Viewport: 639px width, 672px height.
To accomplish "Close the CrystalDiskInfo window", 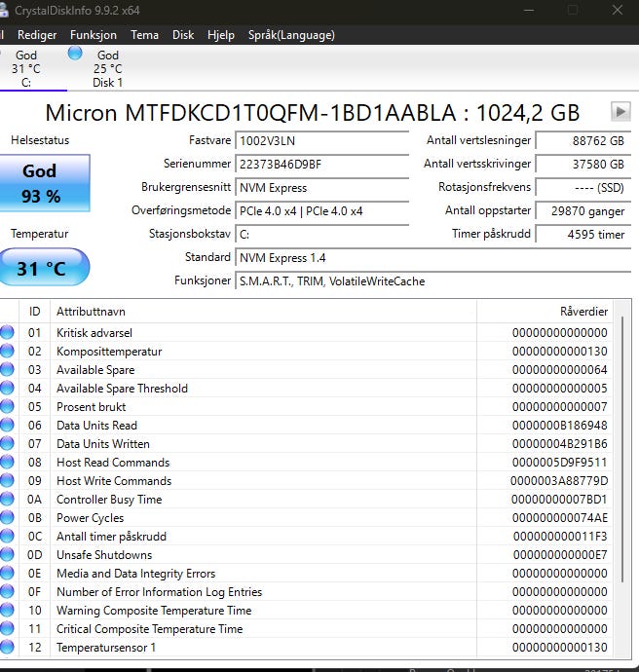I will point(618,10).
